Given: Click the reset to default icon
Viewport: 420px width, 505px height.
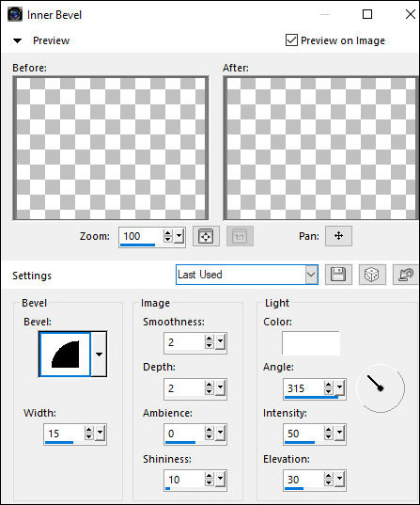Looking at the screenshot, I should click(x=406, y=275).
